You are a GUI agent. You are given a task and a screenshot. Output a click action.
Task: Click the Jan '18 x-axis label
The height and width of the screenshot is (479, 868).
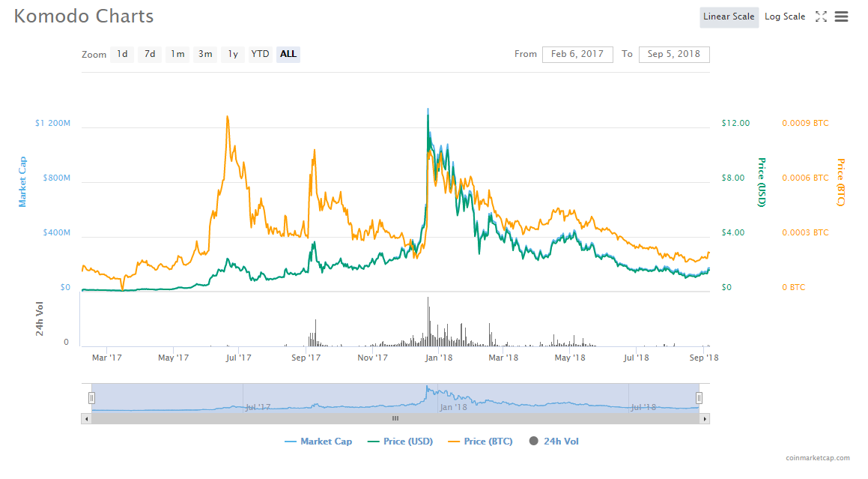pos(439,358)
